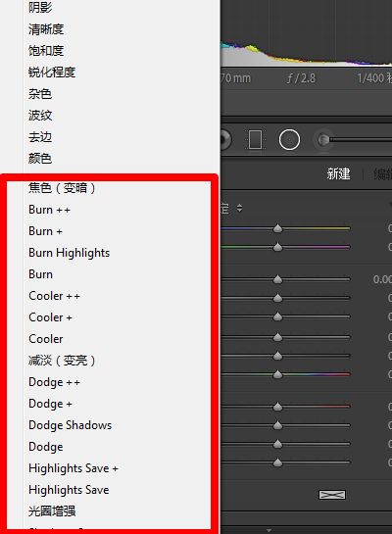Viewport: 392px width, 534px height.
Task: Choose the 清晰度 menu entry
Action: 46,29
